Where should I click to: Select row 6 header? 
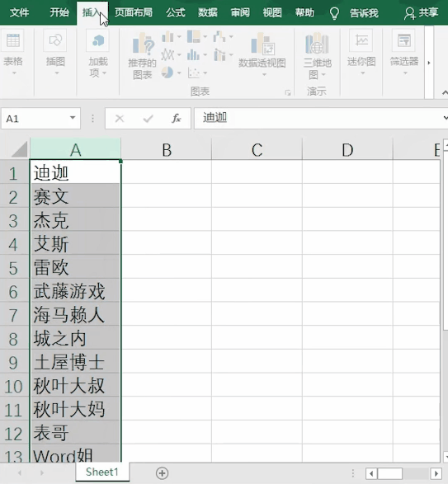(14, 291)
